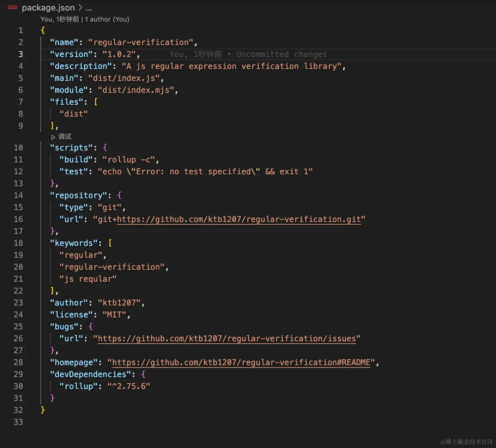This screenshot has height=448, width=496.
Task: Click the description value "A js regular expression verification library"
Action: pyautogui.click(x=231, y=66)
